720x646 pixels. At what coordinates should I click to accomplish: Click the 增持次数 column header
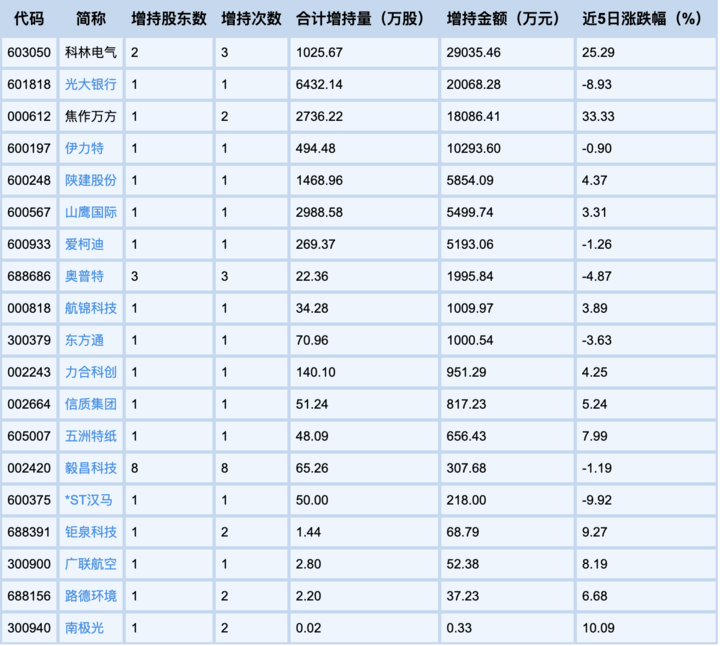coord(251,19)
